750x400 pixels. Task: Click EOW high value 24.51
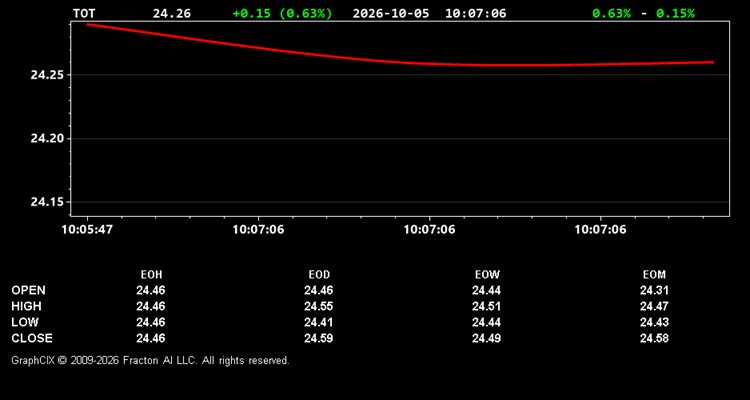[x=486, y=306]
